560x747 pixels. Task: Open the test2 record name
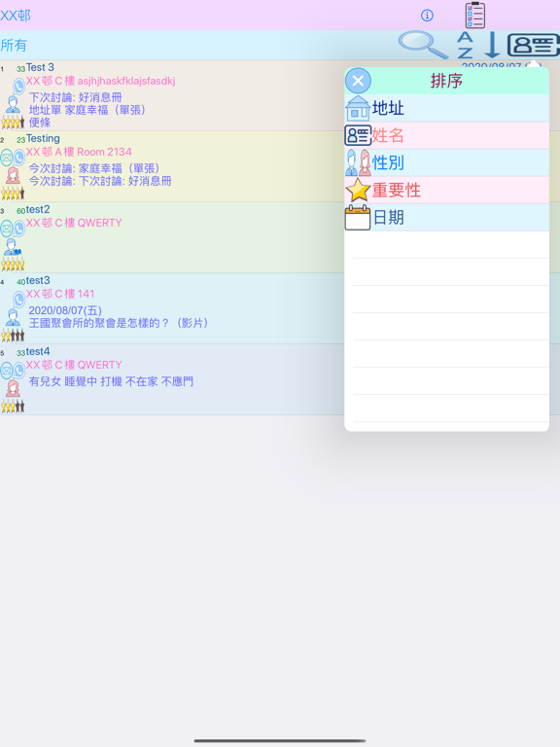pyautogui.click(x=38, y=210)
